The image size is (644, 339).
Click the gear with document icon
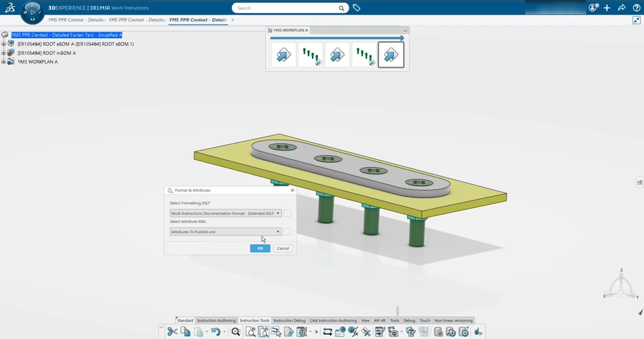pyautogui.click(x=411, y=332)
